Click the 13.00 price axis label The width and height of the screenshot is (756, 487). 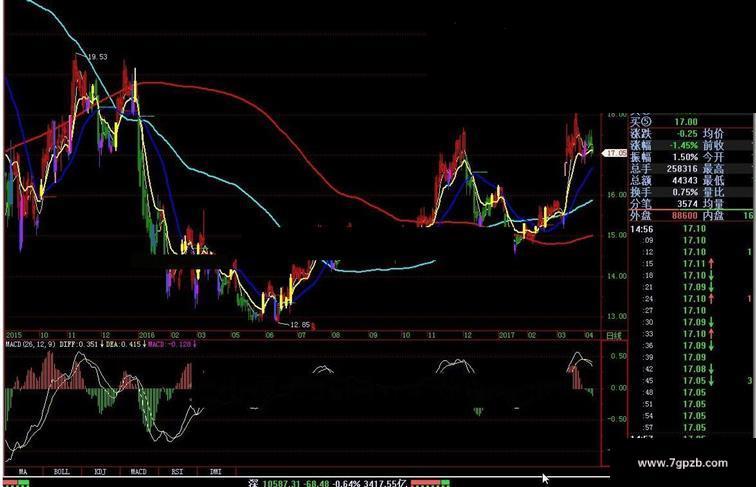click(616, 316)
